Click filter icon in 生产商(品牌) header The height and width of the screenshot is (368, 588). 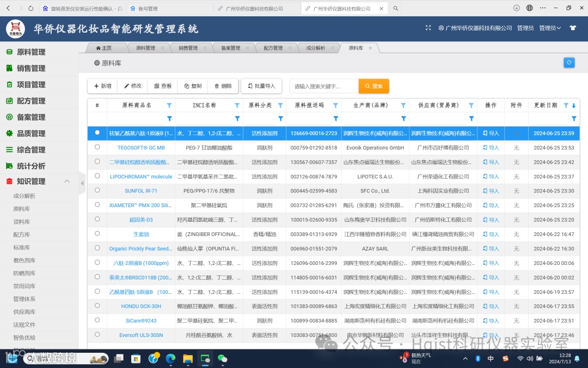point(403,106)
